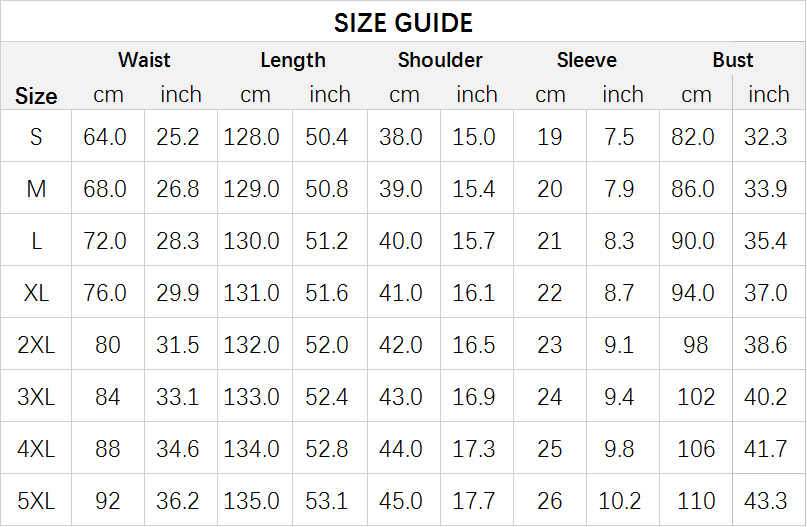The width and height of the screenshot is (807, 527).
Task: Click waist cell 64.0 for size S
Action: [105, 137]
